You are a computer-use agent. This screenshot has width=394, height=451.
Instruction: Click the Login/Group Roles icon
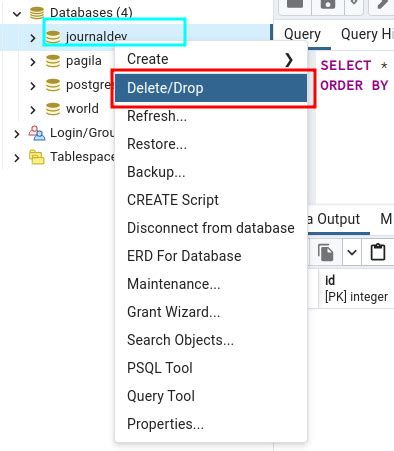pos(37,133)
